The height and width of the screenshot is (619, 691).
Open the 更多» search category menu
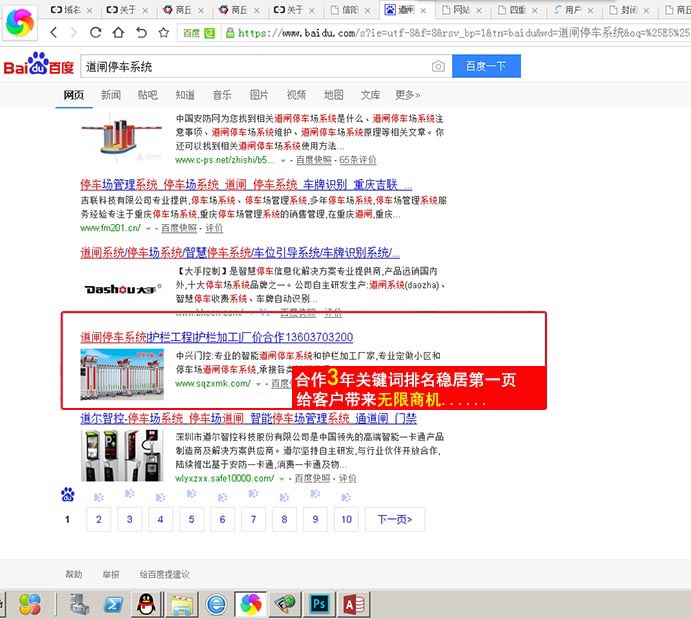(408, 95)
